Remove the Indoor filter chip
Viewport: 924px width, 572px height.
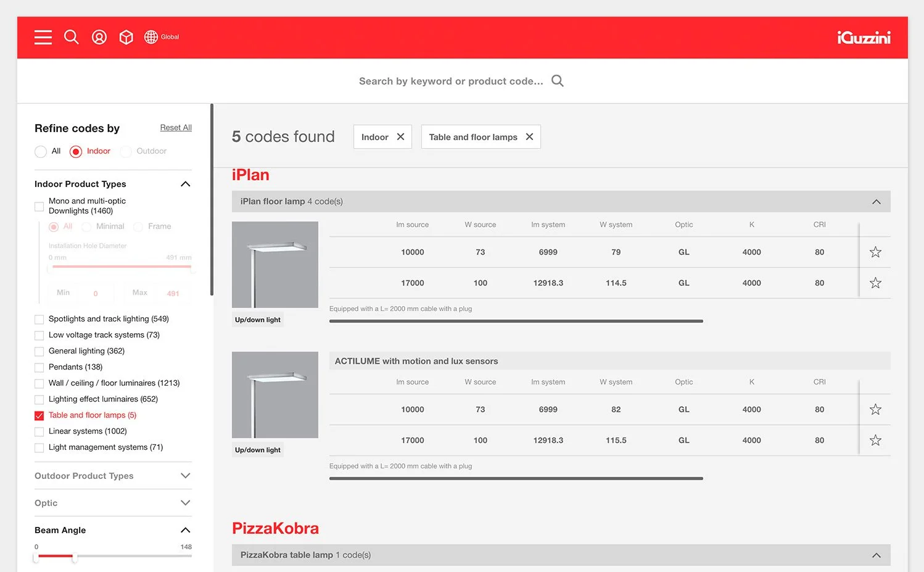coord(400,137)
